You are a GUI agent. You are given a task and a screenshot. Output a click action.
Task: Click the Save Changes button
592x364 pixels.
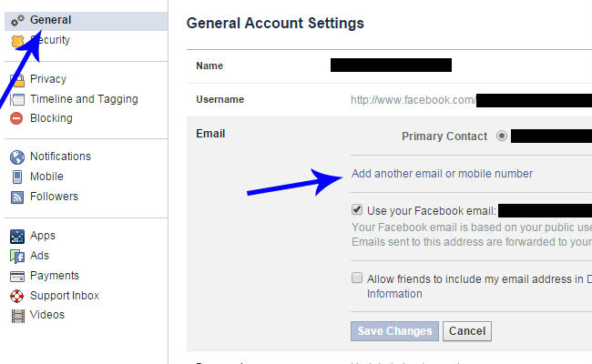click(x=394, y=331)
